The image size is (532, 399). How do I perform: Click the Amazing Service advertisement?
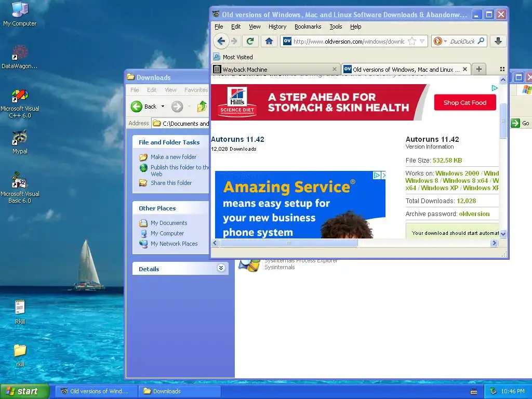(x=300, y=205)
